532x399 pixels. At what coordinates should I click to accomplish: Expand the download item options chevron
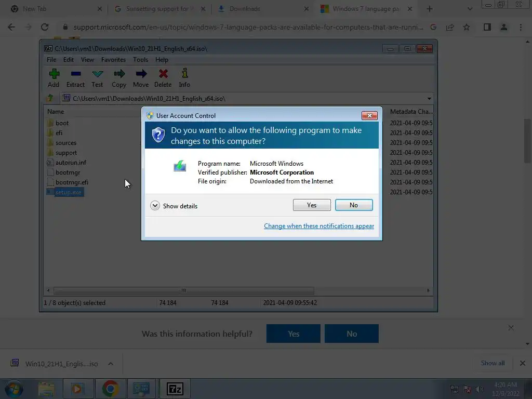111,364
